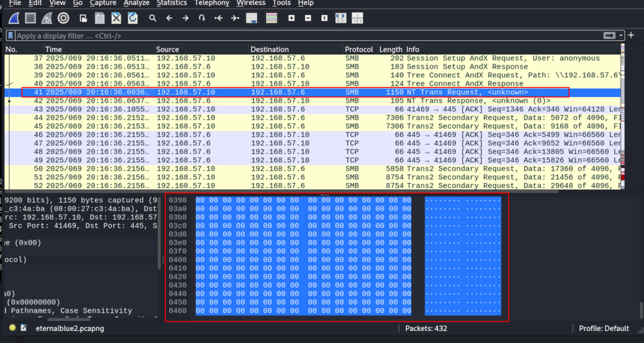Select packet 43 TCP ACK row
The image size is (644, 343).
[x=313, y=110]
